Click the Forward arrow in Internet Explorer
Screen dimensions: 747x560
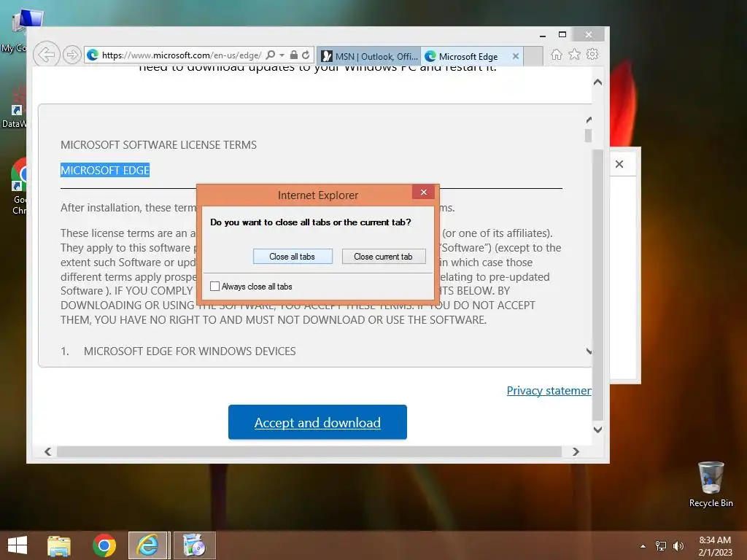(x=72, y=55)
